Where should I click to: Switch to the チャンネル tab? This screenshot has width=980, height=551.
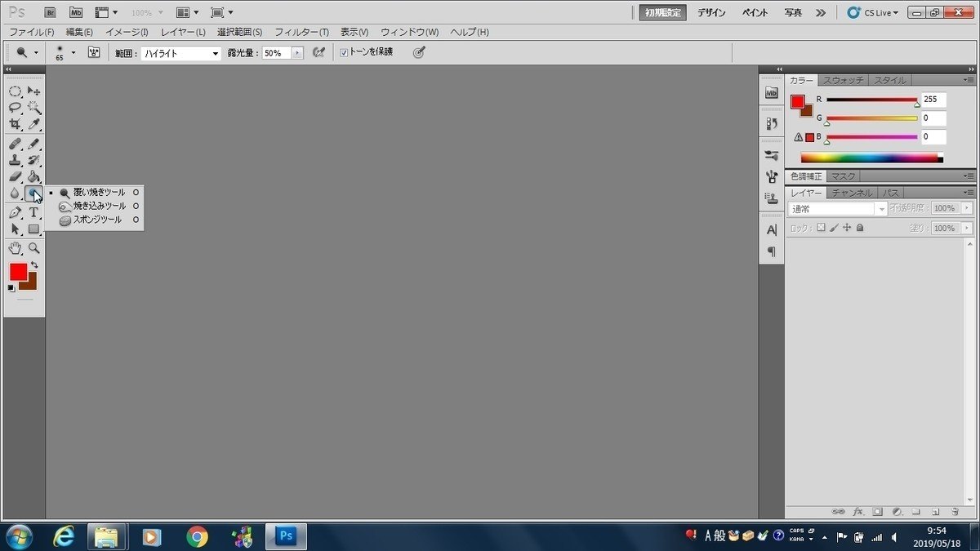[x=852, y=193]
